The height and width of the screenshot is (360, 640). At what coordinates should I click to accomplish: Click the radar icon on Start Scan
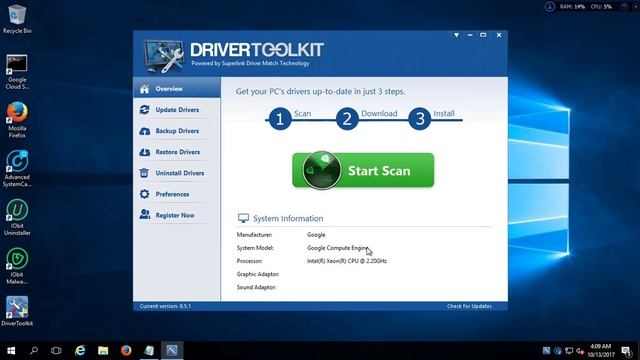pyautogui.click(x=322, y=170)
